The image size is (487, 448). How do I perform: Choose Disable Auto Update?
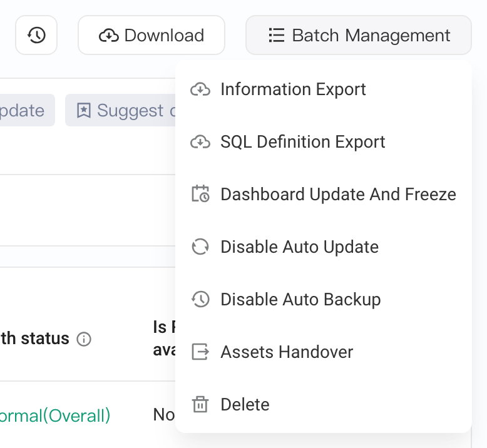pyautogui.click(x=324, y=247)
